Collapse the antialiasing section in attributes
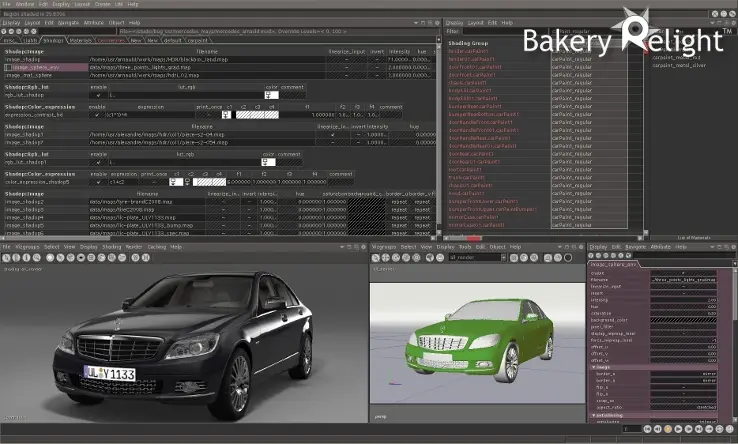738x444 pixels. tap(594, 415)
